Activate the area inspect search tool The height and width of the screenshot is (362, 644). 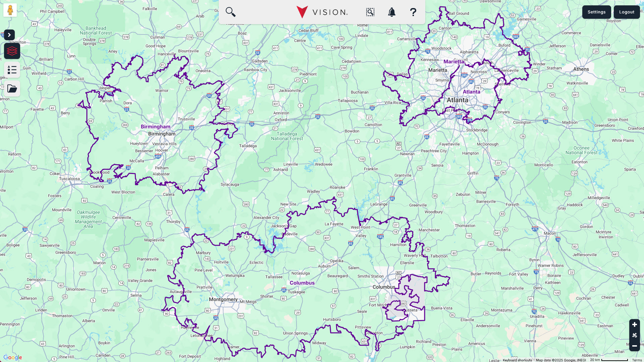[x=370, y=12]
